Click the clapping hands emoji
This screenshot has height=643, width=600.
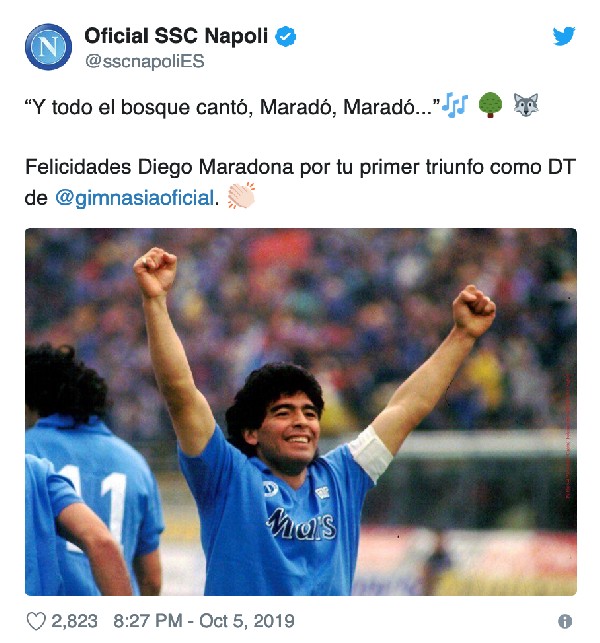pyautogui.click(x=241, y=196)
